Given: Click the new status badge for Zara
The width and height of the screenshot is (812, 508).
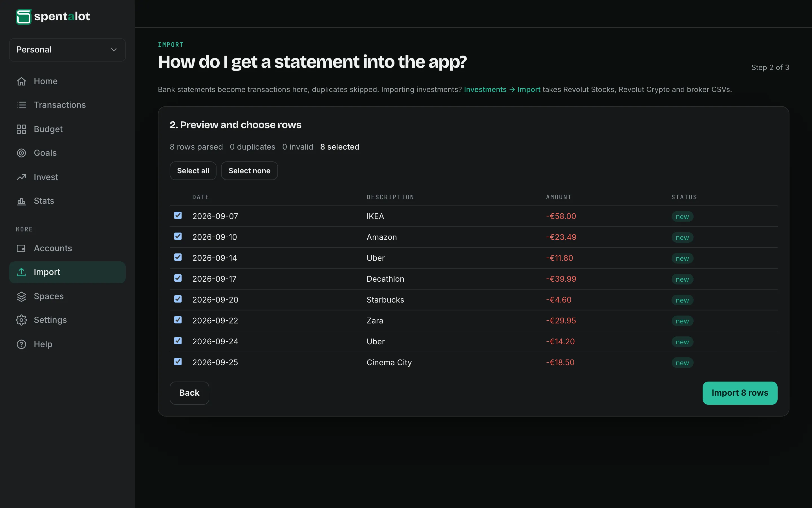Looking at the screenshot, I should click(682, 321).
